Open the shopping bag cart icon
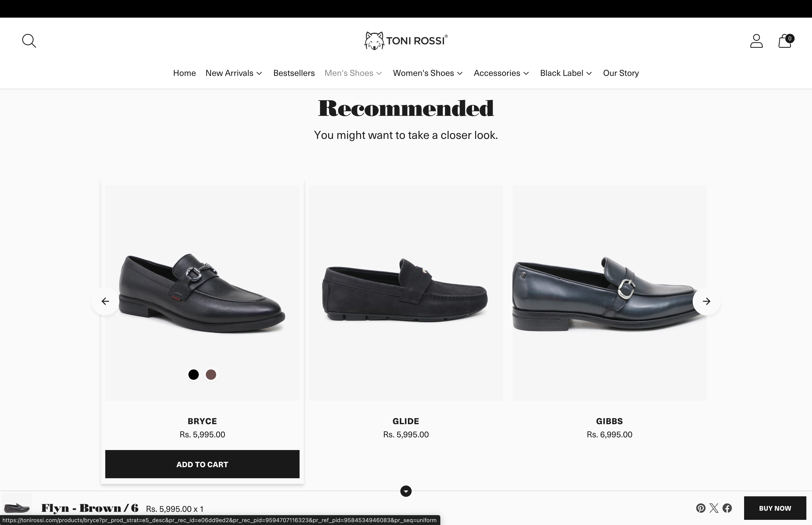The width and height of the screenshot is (812, 525). (x=785, y=41)
